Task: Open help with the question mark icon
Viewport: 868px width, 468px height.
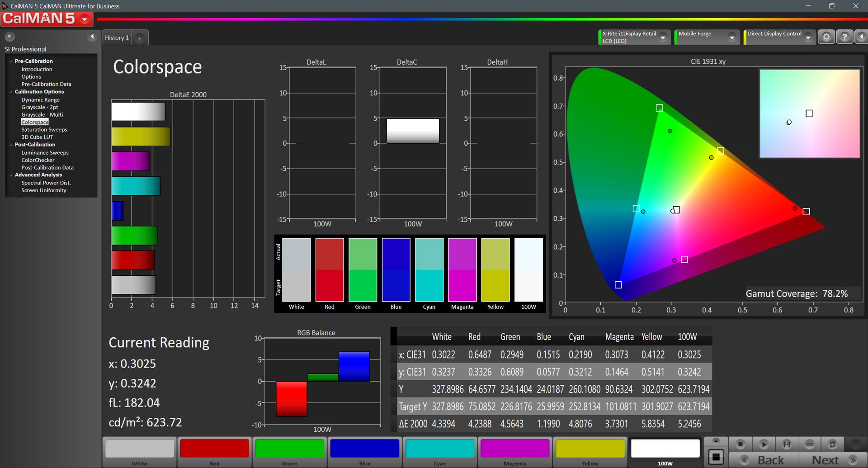Action: (x=844, y=37)
